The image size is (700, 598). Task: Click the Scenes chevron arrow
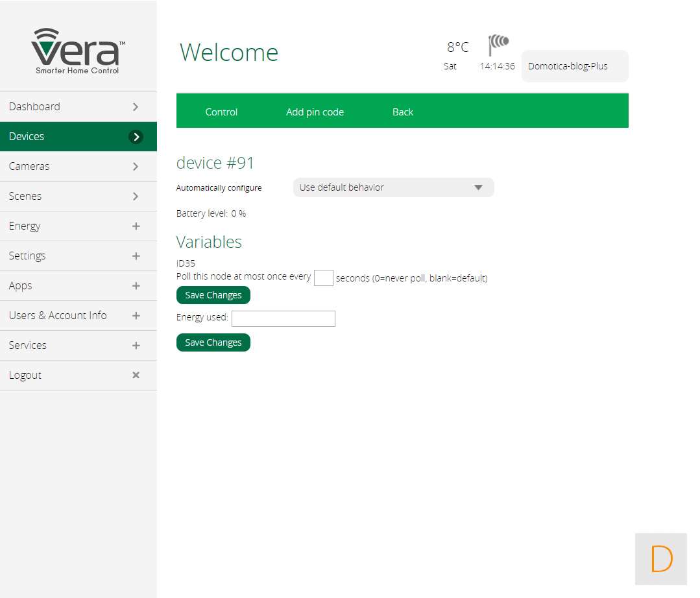coord(136,197)
